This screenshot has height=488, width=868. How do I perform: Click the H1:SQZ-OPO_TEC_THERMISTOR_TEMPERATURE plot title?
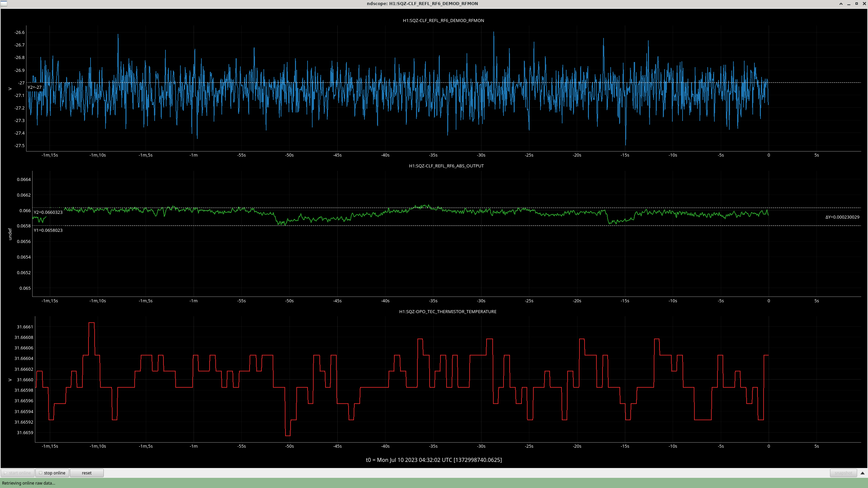point(448,311)
